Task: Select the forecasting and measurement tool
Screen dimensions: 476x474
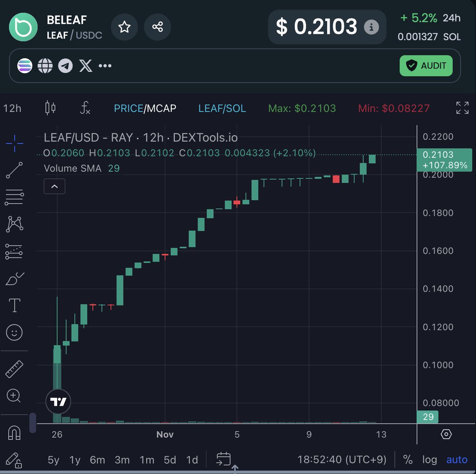Action: 14,252
